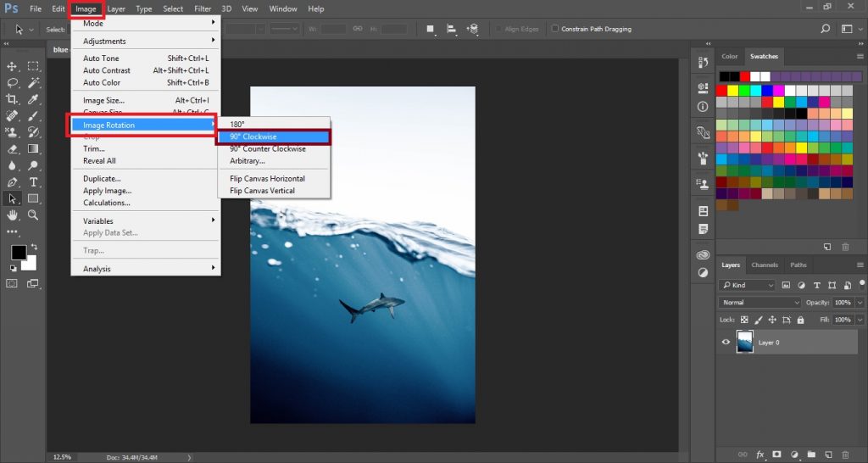This screenshot has height=463, width=868.
Task: Toggle Lock position
Action: point(772,320)
